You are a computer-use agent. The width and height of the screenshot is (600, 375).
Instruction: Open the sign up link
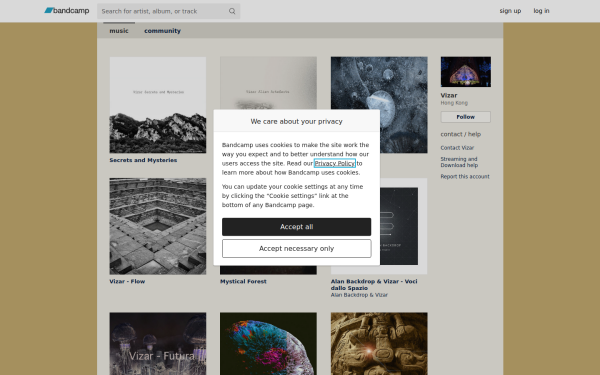510,11
